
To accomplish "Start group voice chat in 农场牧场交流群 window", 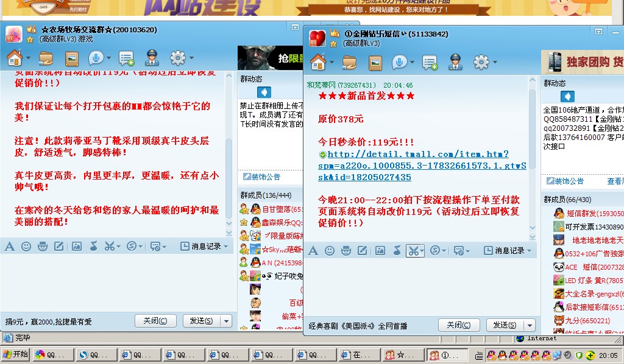I will pos(96,58).
